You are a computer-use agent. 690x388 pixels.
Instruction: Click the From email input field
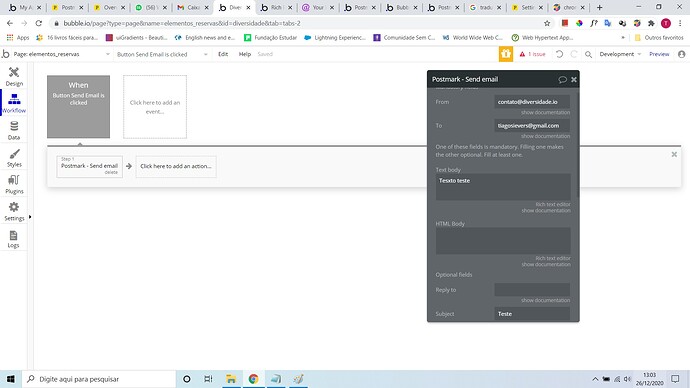coord(532,102)
